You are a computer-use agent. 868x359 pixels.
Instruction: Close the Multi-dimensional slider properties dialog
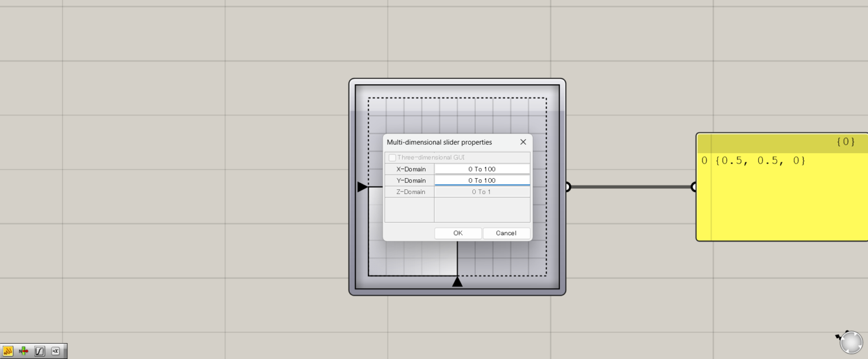coord(523,142)
